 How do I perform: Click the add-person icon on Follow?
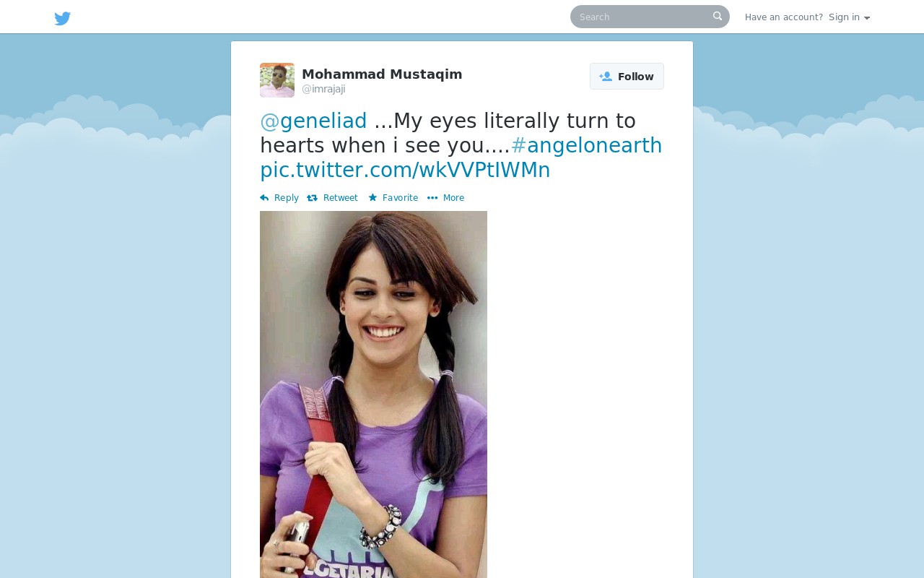tap(606, 77)
